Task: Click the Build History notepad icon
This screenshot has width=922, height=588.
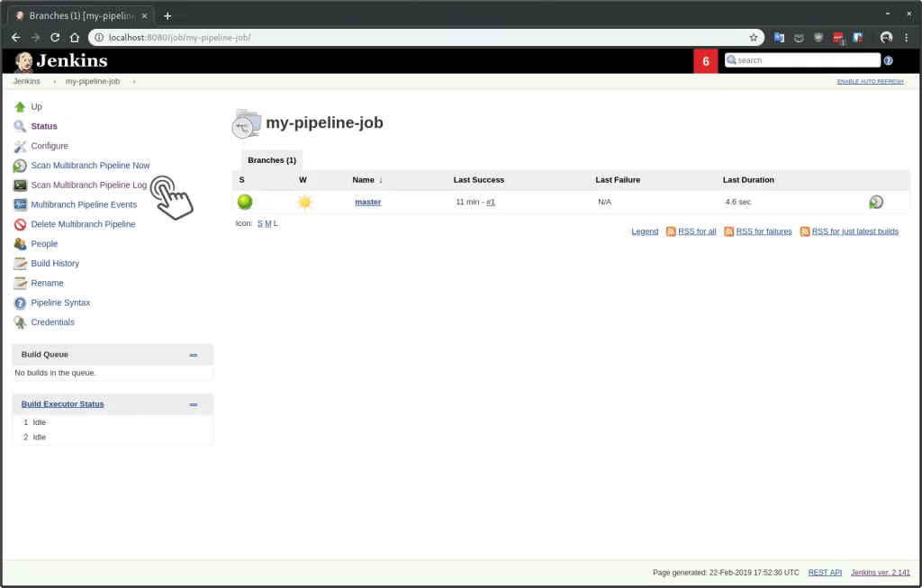Action: 20,264
